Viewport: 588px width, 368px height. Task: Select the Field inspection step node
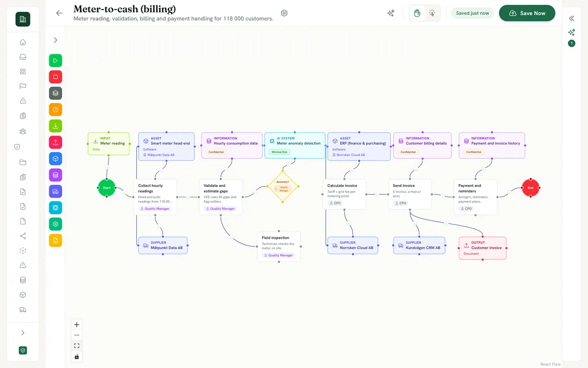click(x=279, y=247)
